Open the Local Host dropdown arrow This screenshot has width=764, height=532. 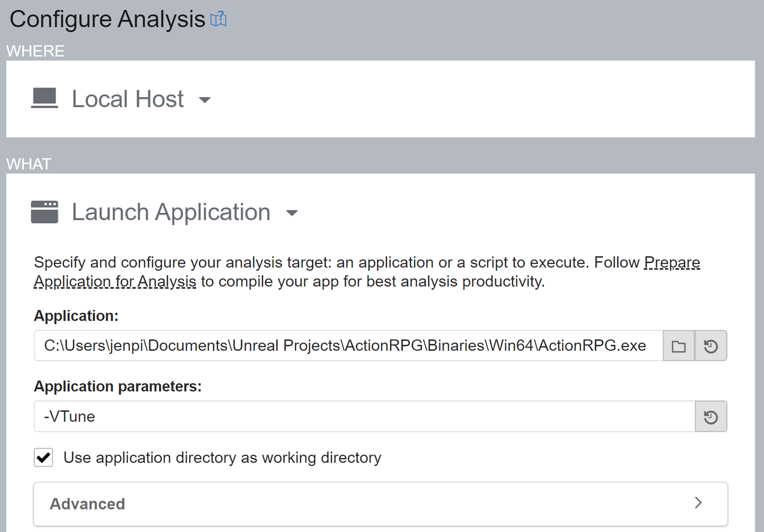(x=205, y=100)
